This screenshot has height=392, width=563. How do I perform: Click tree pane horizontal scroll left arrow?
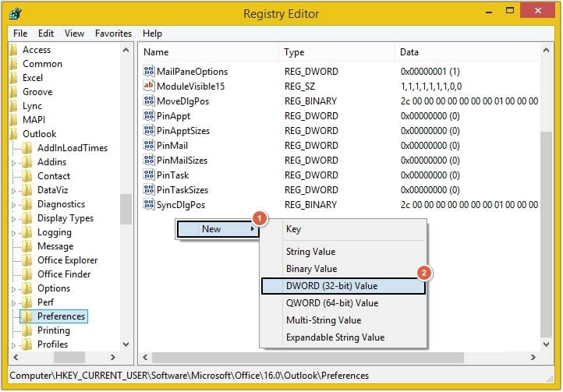coord(16,357)
